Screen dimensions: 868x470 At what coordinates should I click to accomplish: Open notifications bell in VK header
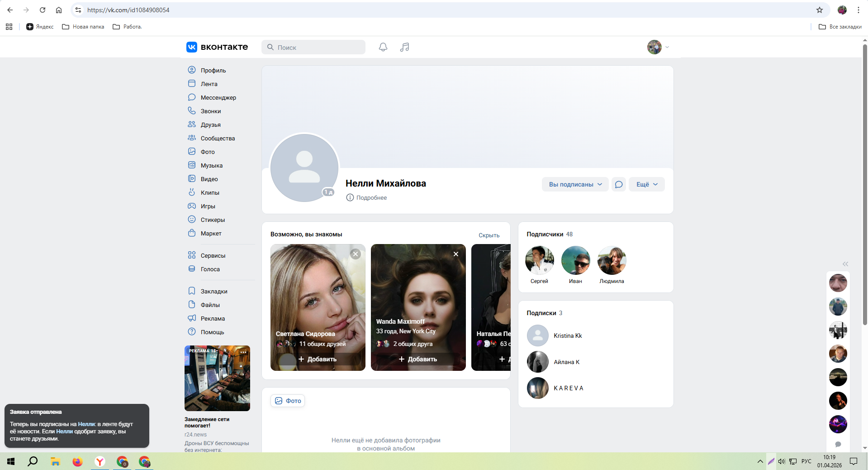pyautogui.click(x=383, y=47)
